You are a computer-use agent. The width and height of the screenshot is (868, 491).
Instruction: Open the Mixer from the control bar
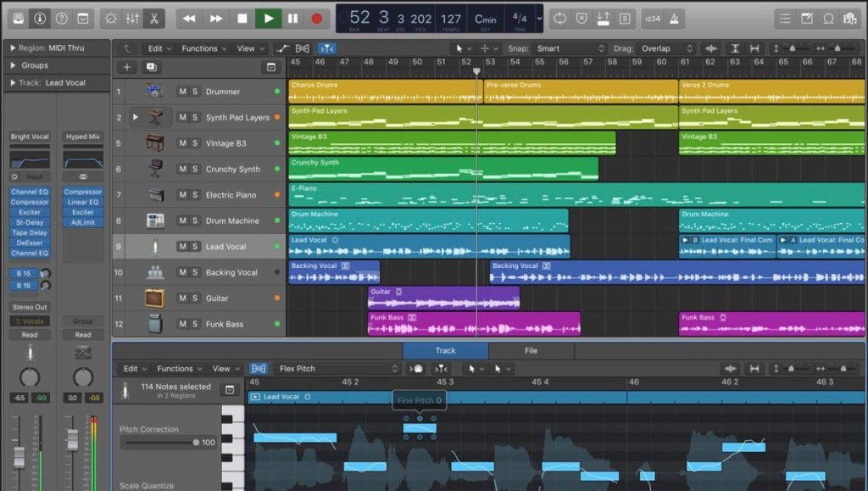[132, 18]
